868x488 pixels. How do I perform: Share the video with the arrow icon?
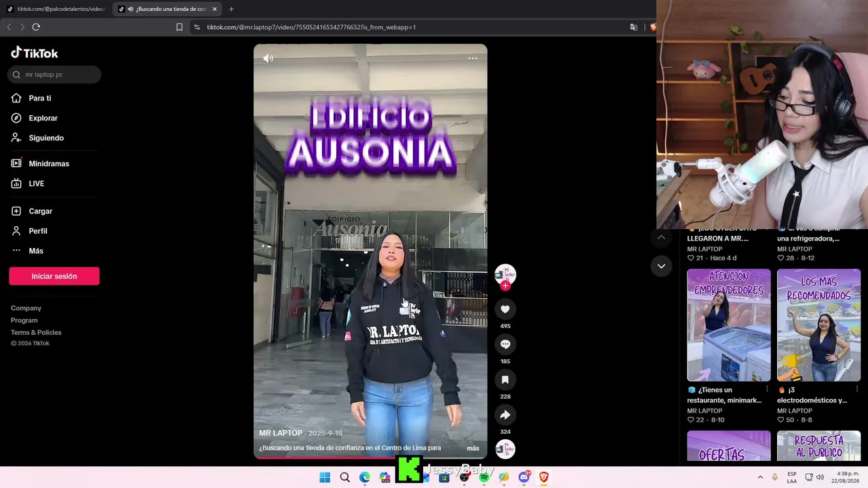click(x=505, y=415)
